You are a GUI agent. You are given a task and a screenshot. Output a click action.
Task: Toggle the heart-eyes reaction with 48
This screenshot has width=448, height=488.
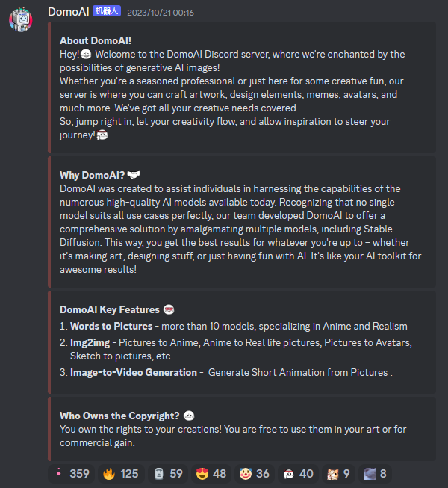click(210, 473)
